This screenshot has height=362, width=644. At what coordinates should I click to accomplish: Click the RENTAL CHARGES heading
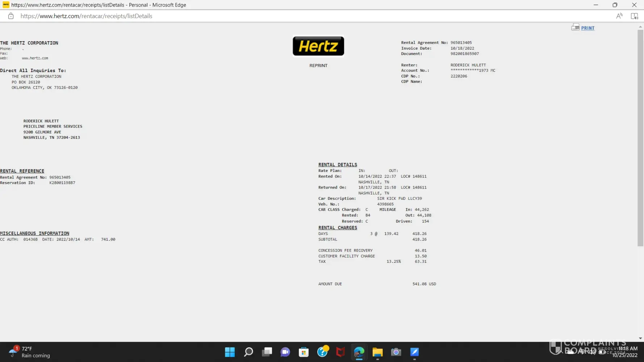point(338,228)
